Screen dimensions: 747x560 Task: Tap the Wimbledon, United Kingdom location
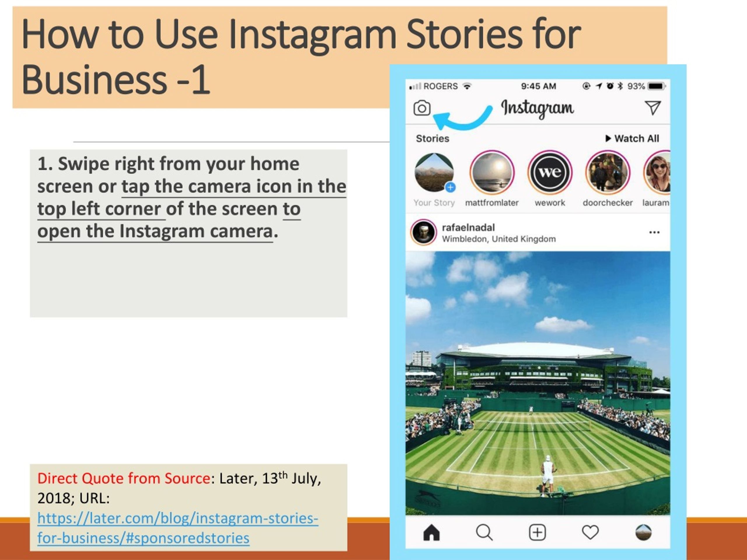[499, 239]
